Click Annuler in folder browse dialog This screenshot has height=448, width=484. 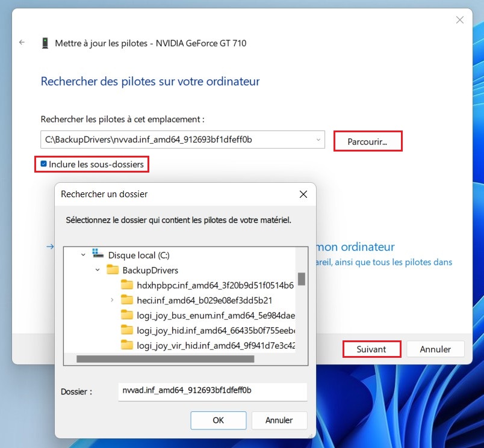click(279, 420)
